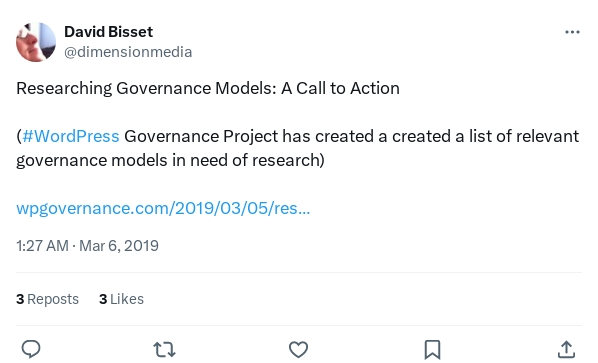Bookmark this tweet
This screenshot has height=363, width=598.
(x=432, y=349)
